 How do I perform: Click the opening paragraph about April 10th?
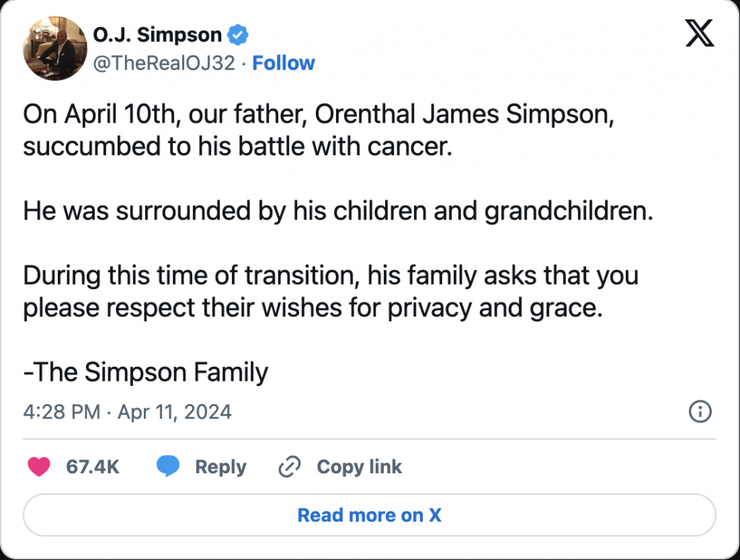318,131
